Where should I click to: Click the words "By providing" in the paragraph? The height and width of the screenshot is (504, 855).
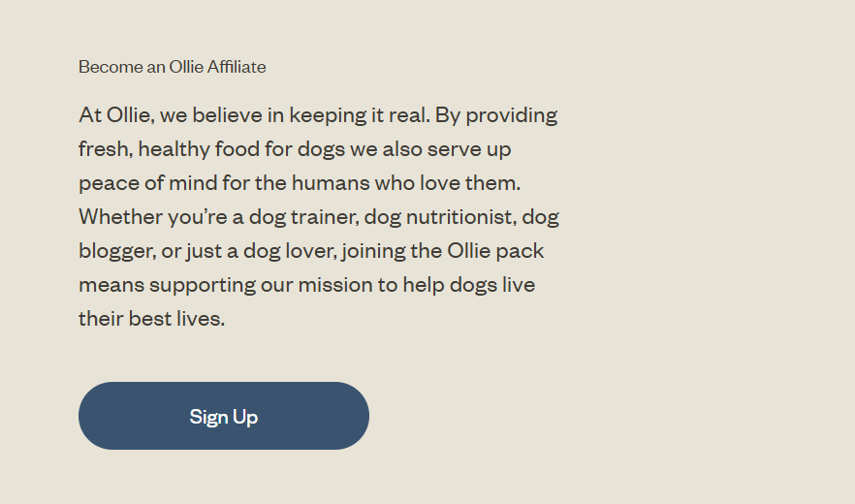pos(496,115)
